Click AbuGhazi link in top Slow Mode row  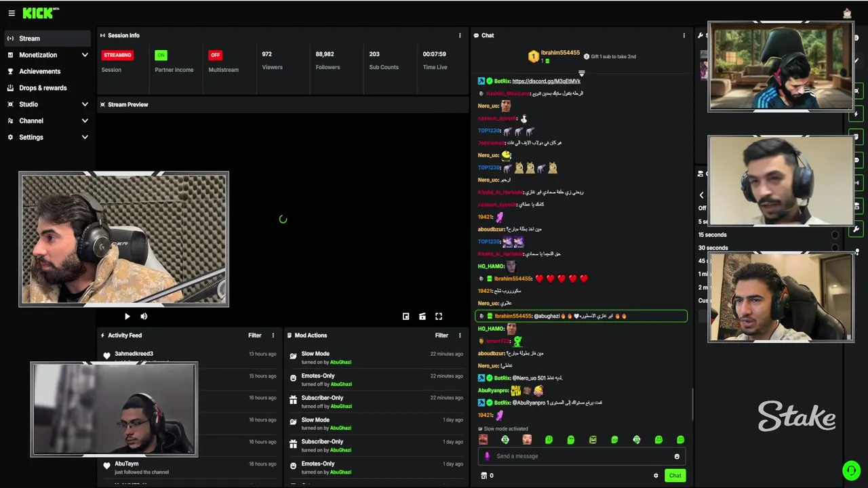click(340, 362)
